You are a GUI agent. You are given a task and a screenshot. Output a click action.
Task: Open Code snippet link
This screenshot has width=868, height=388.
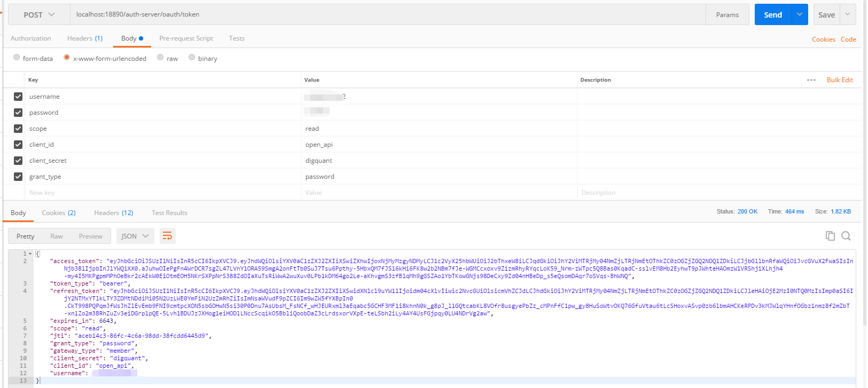click(848, 39)
